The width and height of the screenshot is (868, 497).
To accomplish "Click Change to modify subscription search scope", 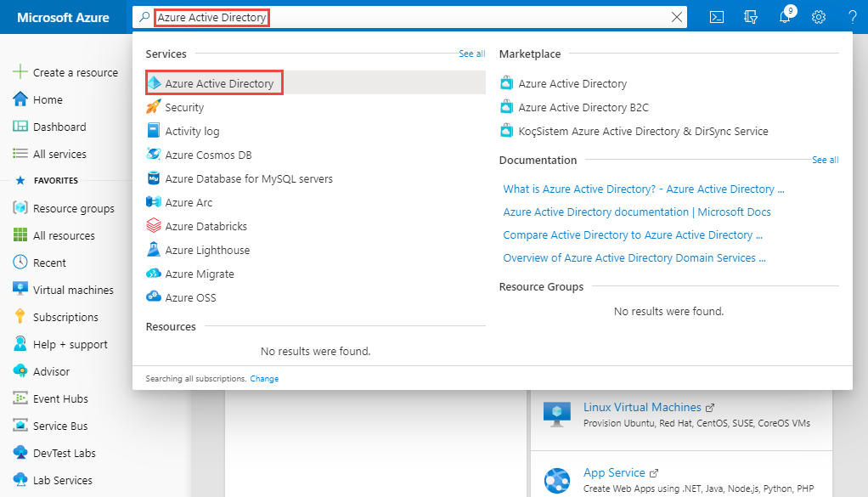I will pos(264,378).
